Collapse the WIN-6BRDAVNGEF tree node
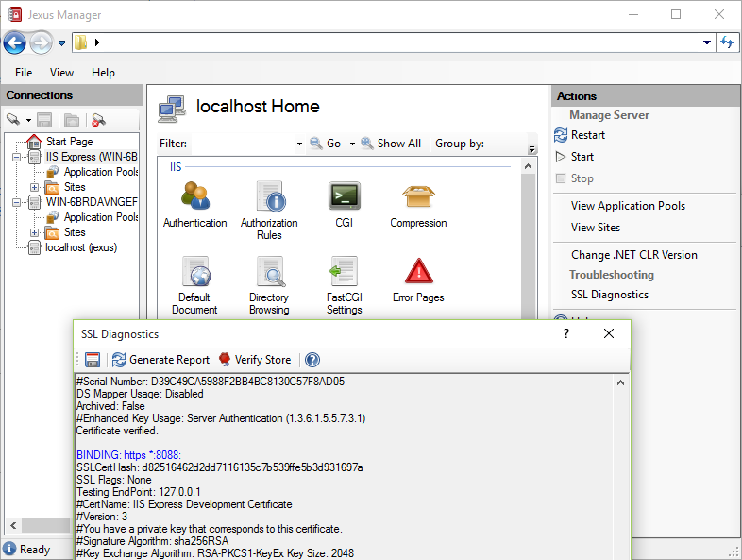Screen dimensions: 742x560 click(17, 202)
